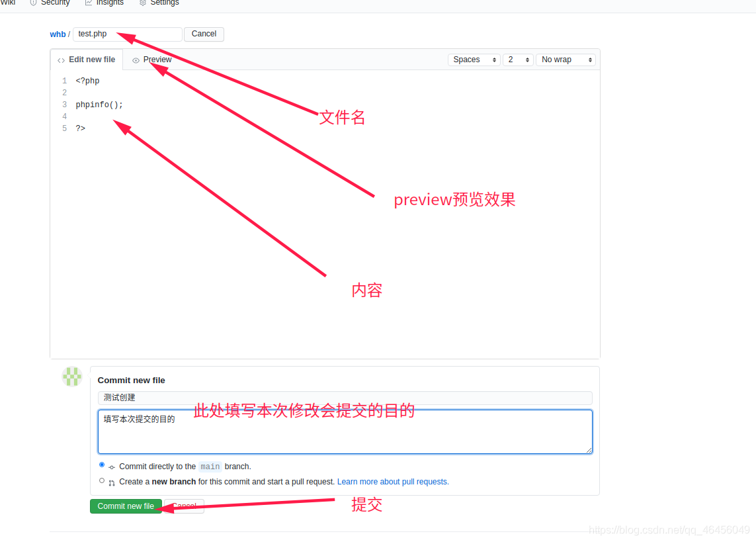Click the code brackets icon on Edit tab
This screenshot has width=756, height=542.
click(x=61, y=60)
